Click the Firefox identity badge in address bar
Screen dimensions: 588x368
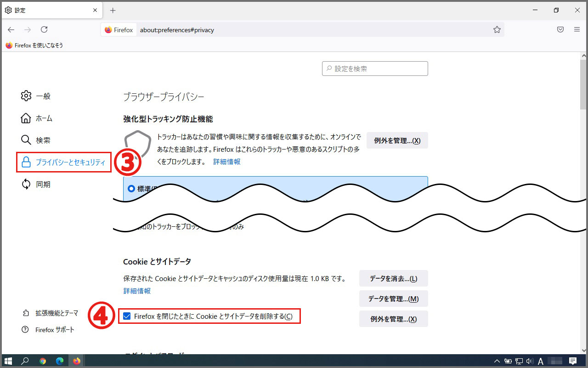point(119,30)
